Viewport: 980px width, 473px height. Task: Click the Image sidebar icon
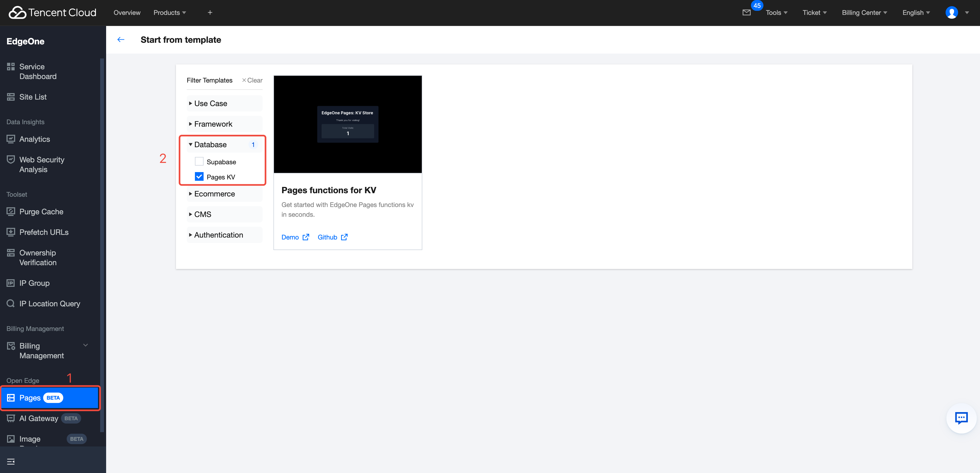11,439
